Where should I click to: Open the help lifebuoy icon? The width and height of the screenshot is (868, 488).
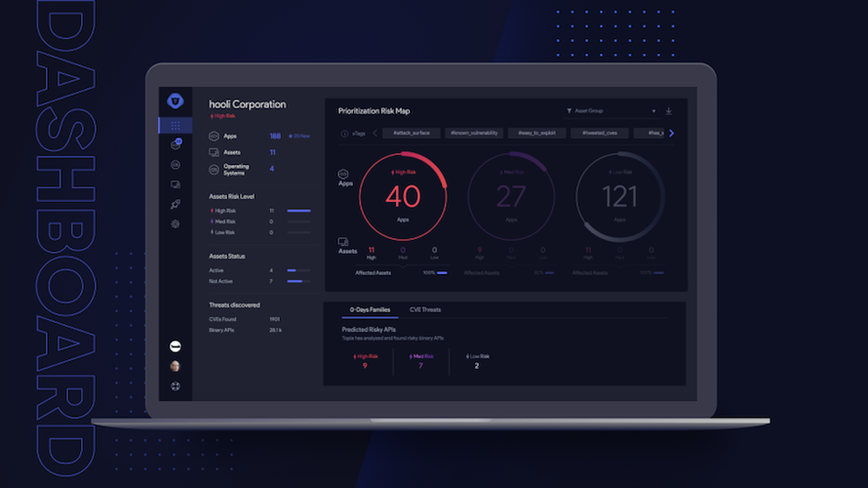tap(176, 386)
